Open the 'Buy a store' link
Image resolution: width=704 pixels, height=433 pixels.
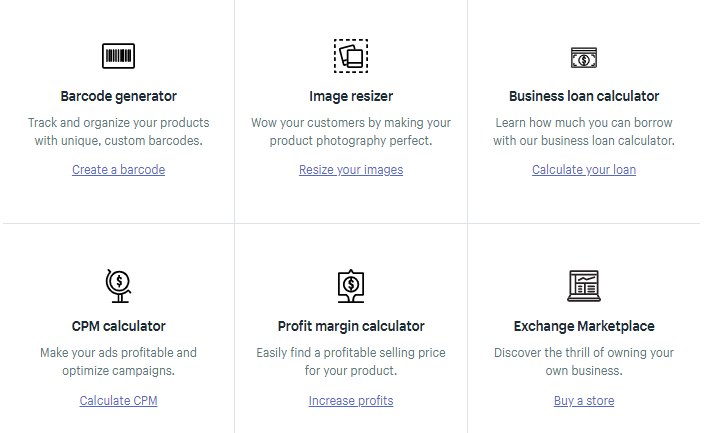point(584,401)
